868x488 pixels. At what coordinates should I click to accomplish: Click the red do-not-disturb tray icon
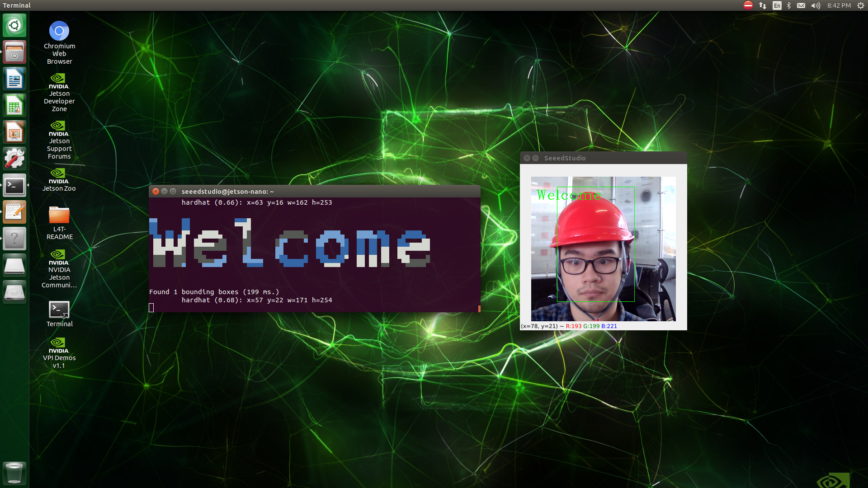(748, 5)
